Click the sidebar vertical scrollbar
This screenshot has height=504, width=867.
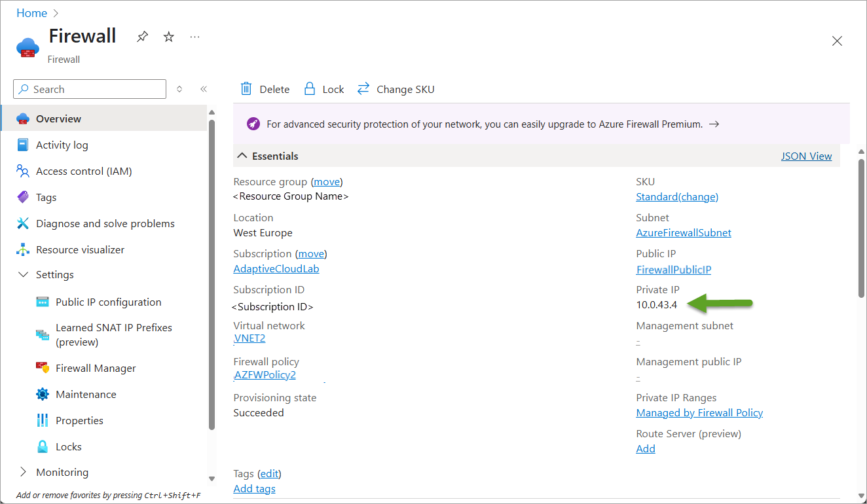coord(212,275)
